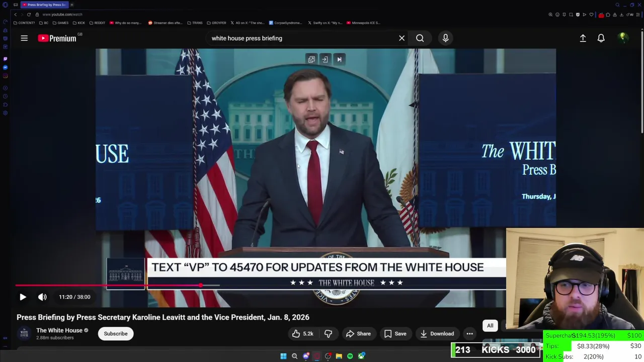Open The White House channel avatar

point(24,334)
